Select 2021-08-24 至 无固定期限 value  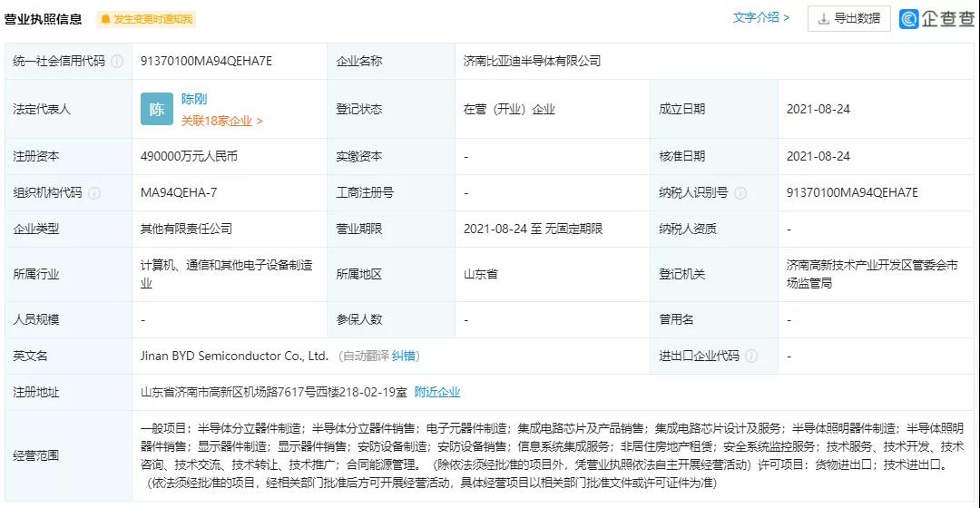[534, 230]
